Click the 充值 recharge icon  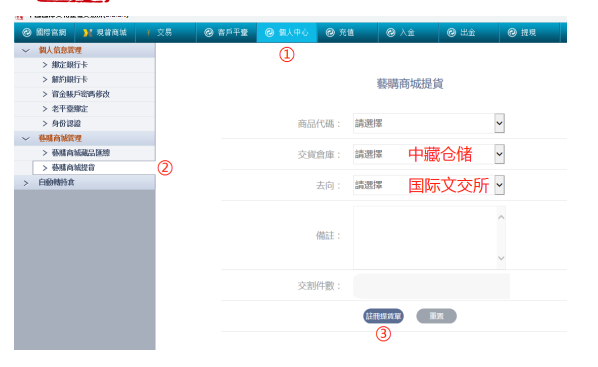pyautogui.click(x=330, y=33)
